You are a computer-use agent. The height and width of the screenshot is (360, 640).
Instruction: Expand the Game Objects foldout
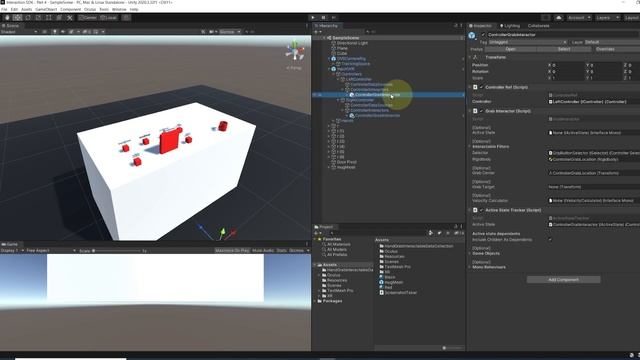pyautogui.click(x=470, y=253)
